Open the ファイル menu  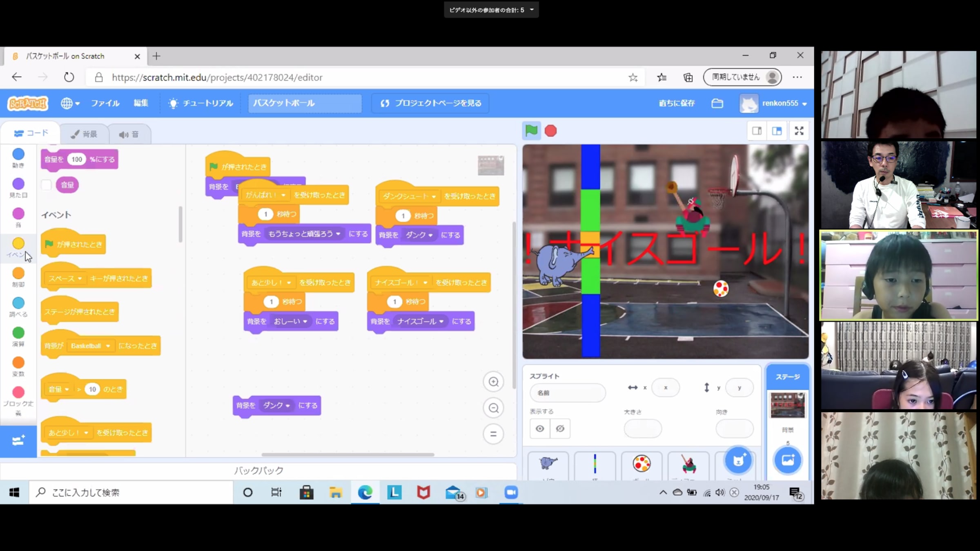click(x=105, y=103)
